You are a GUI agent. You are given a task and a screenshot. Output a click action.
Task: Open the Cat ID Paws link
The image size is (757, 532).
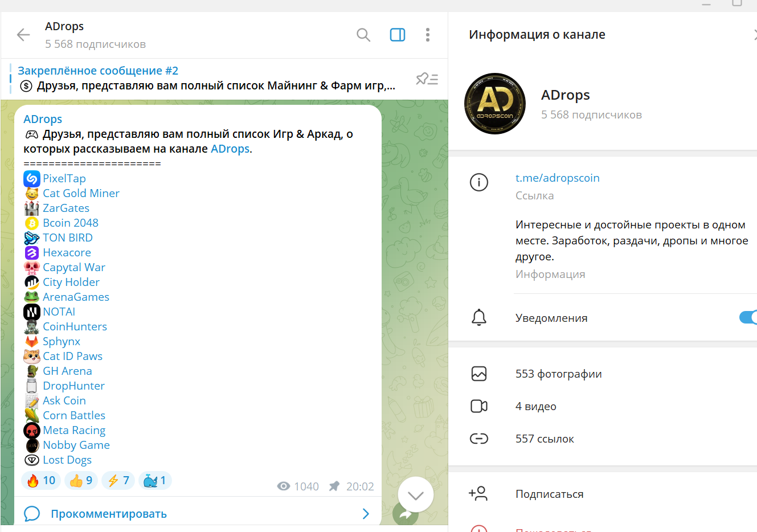click(x=72, y=356)
